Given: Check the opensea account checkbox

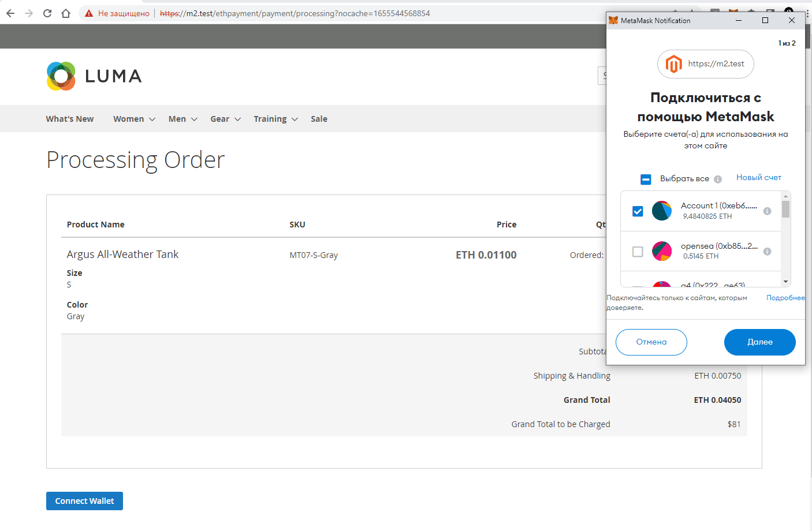Looking at the screenshot, I should pos(638,252).
